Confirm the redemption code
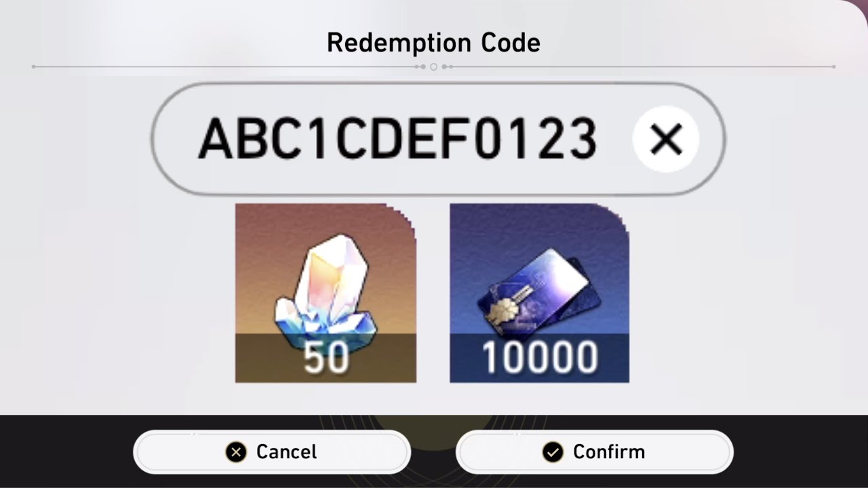The width and height of the screenshot is (868, 488). click(595, 452)
